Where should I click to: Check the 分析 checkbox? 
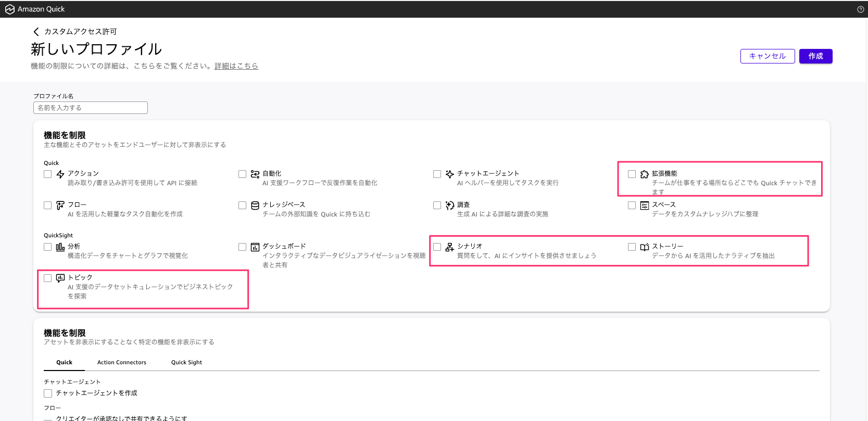[48, 247]
